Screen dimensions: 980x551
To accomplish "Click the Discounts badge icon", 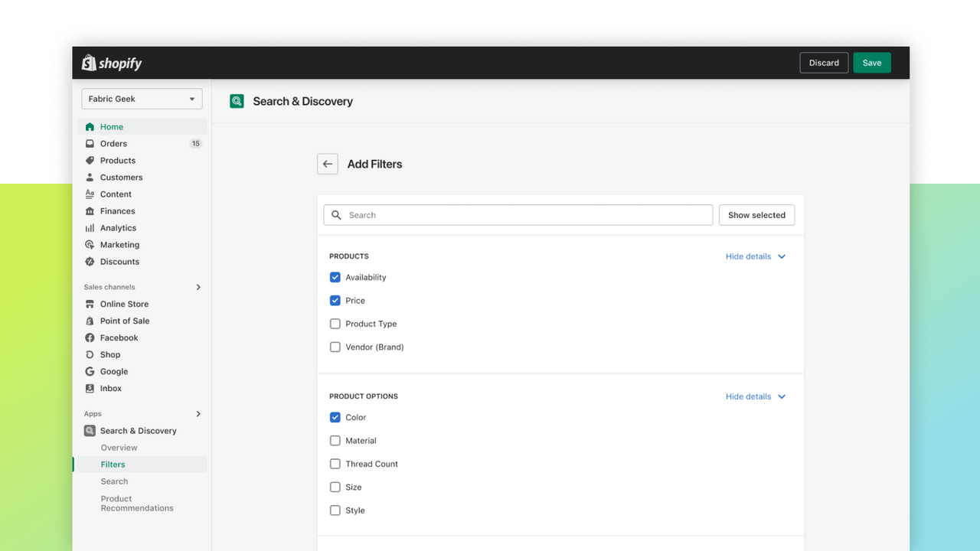I will pyautogui.click(x=90, y=262).
